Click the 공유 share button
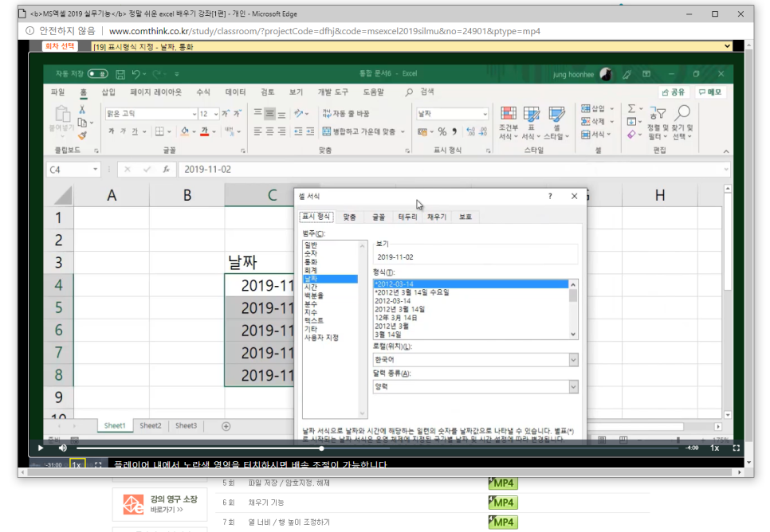770x532 pixels. (x=674, y=92)
